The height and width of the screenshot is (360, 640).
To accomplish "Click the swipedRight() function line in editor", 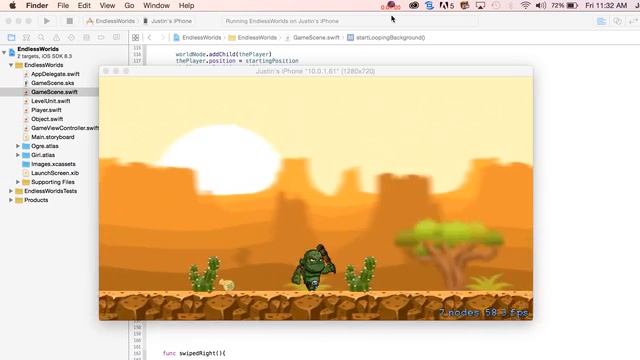I will coord(194,353).
